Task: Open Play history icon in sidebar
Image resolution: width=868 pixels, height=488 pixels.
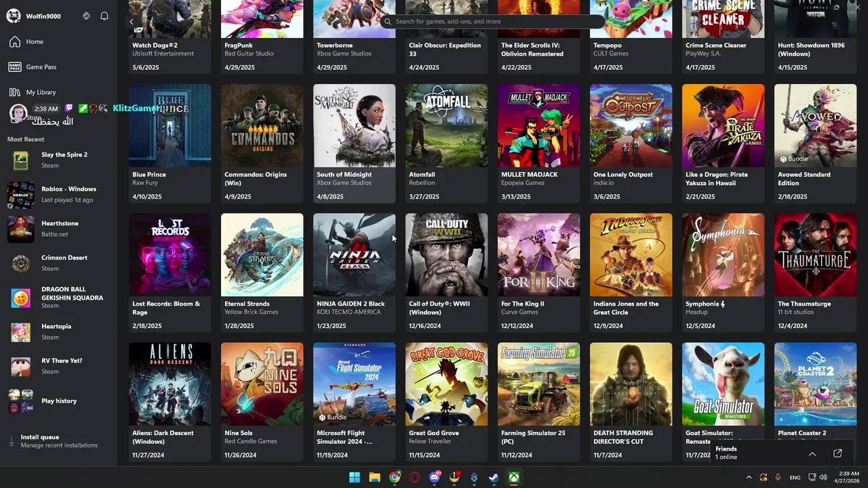Action: [x=21, y=401]
